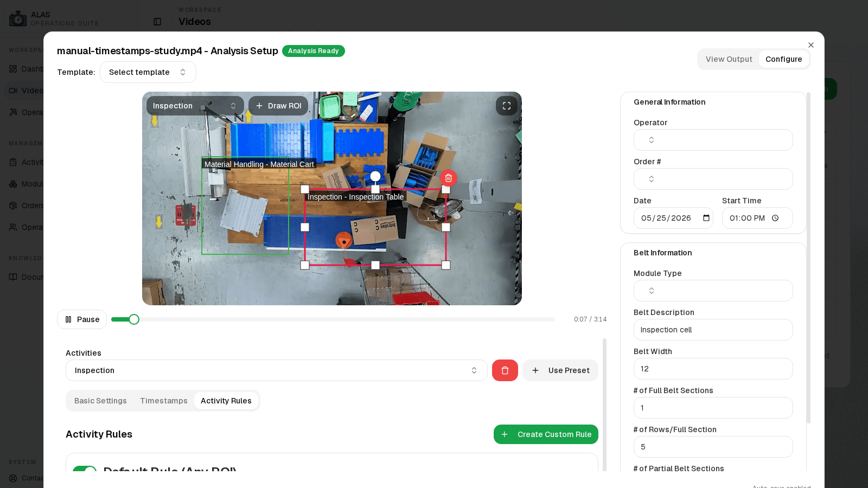This screenshot has width=868, height=488.
Task: Open the Modules icon in the sidebar
Action: 14,184
